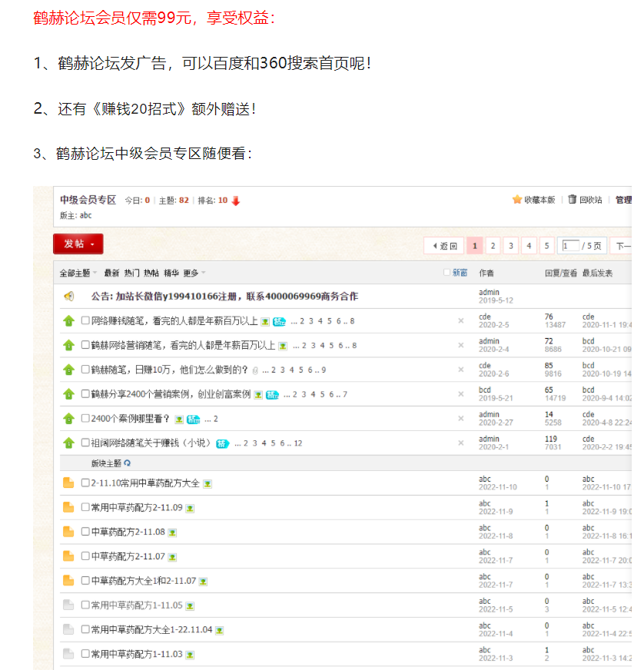This screenshot has width=644, height=670.
Task: Go to page 3 of thread list
Action: [x=510, y=246]
